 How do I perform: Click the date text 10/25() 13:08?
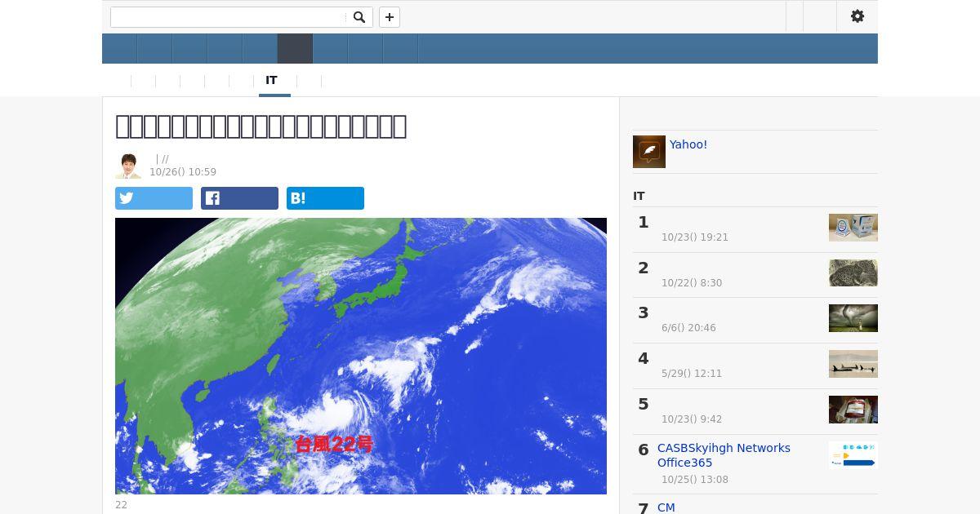coord(695,480)
